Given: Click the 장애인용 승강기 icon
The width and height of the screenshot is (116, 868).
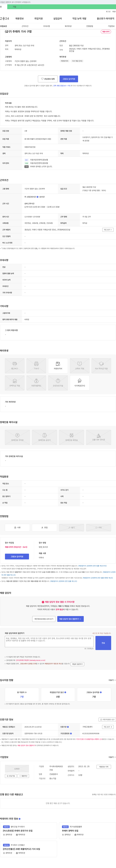Looking at the screenshot, I should (44, 437).
